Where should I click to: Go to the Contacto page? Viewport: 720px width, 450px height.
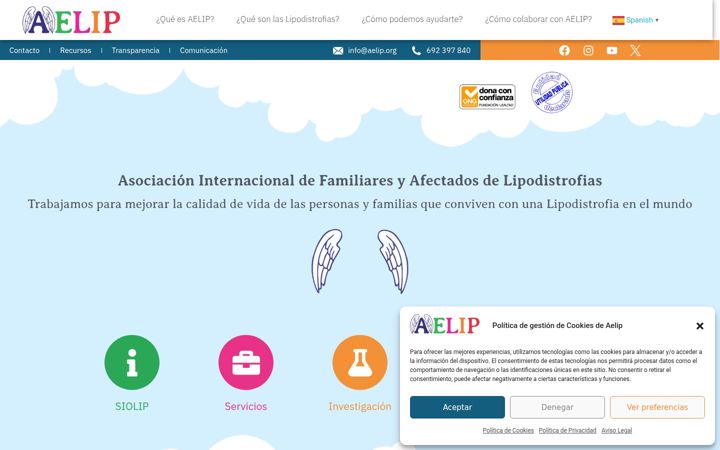click(x=24, y=51)
